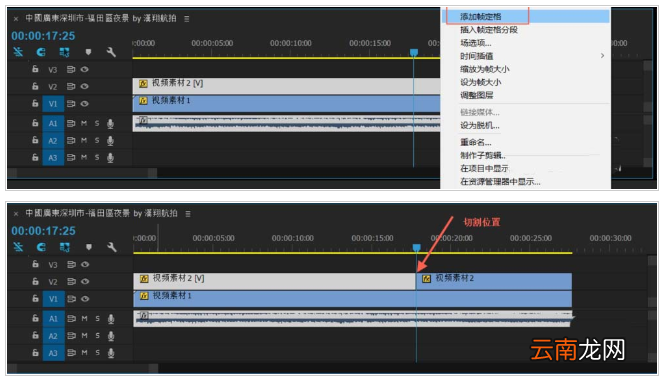The height and width of the screenshot is (378, 663).
Task: Target track V1 in upper timeline
Action: 53,104
